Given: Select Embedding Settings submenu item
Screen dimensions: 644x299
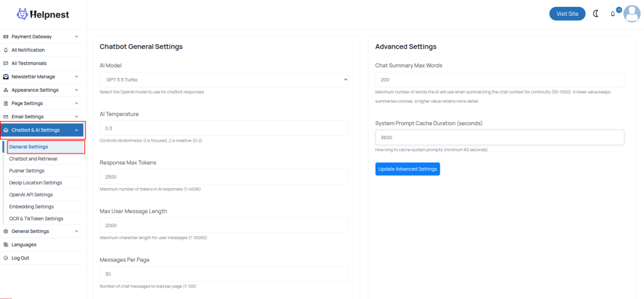Looking at the screenshot, I should coord(31,206).
